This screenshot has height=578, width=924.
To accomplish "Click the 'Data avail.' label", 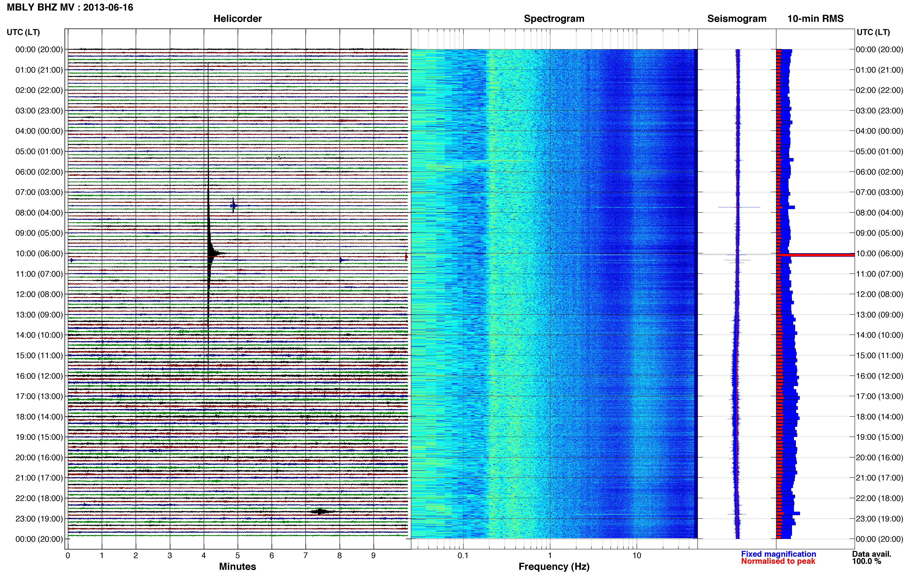I will tap(871, 554).
